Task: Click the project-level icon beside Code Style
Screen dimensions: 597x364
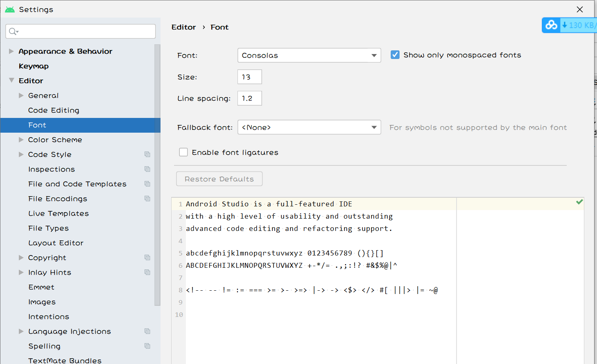Action: (x=147, y=154)
